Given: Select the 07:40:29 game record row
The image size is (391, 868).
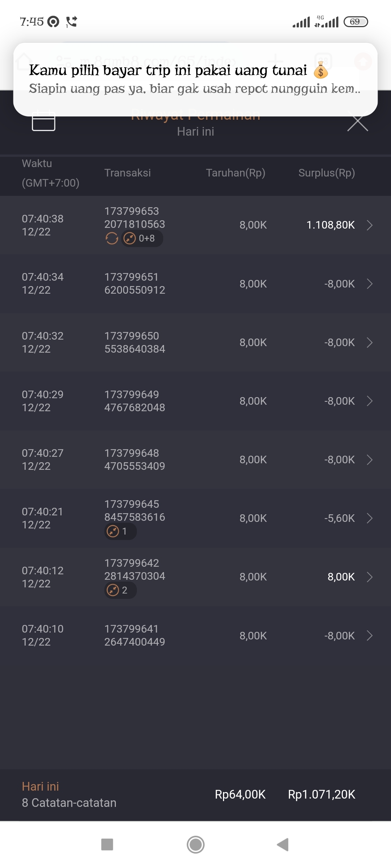Looking at the screenshot, I should tap(195, 401).
